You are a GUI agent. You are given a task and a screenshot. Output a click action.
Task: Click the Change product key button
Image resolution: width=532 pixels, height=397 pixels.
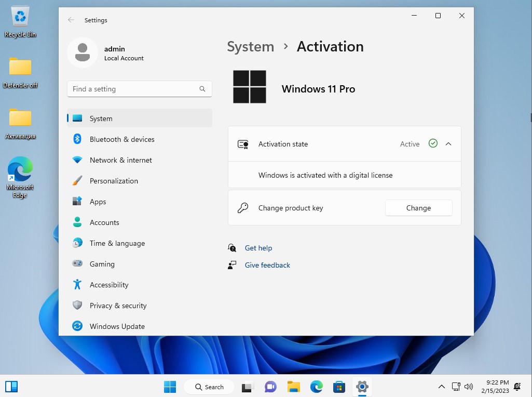tap(418, 207)
